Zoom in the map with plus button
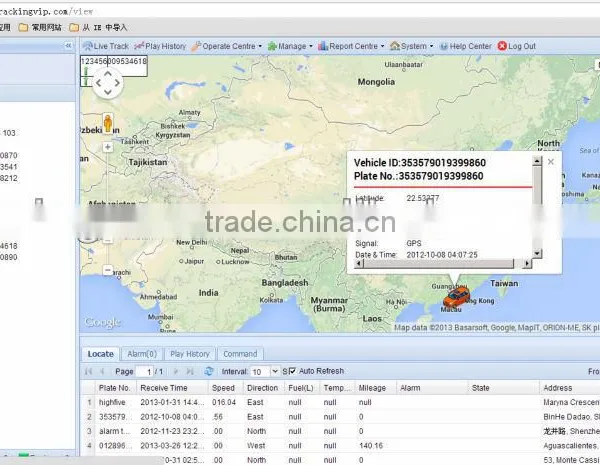The height and width of the screenshot is (465, 600). coord(108,147)
